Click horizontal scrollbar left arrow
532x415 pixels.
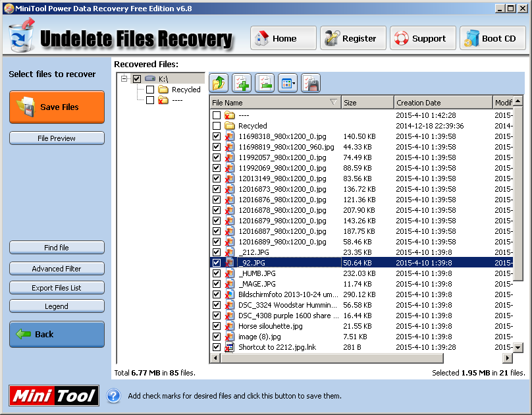215,358
